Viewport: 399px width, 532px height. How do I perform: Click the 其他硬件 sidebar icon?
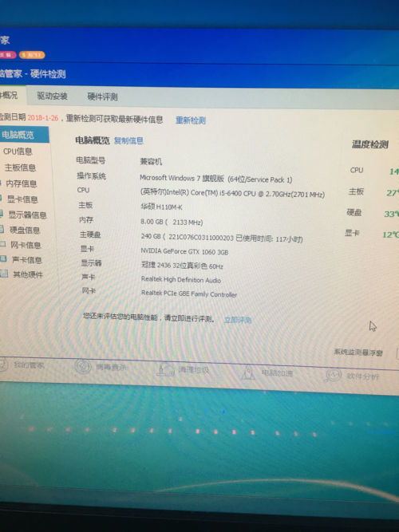[x=4, y=274]
